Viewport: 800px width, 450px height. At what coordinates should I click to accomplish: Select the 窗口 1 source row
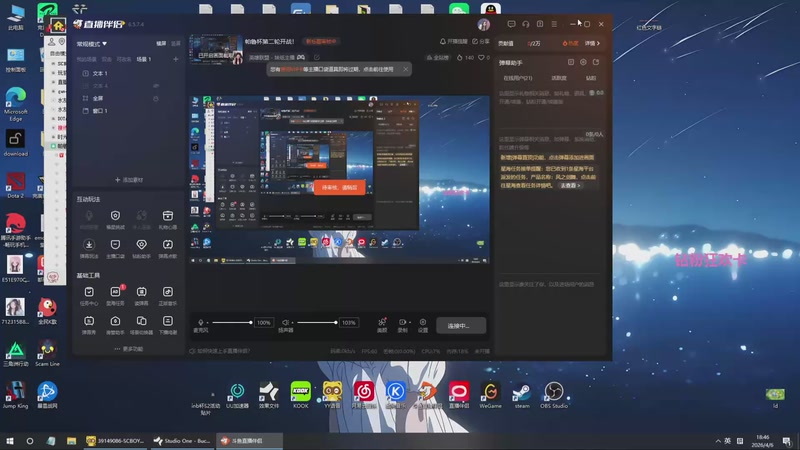129,111
